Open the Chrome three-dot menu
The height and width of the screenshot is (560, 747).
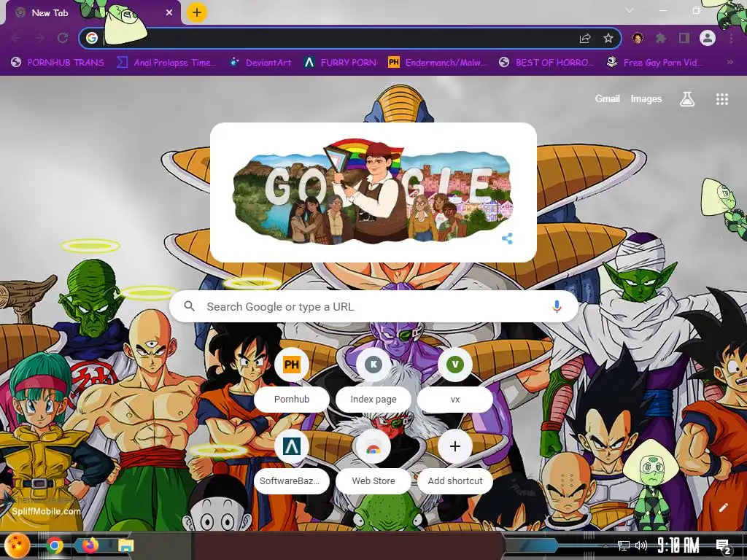coord(731,38)
